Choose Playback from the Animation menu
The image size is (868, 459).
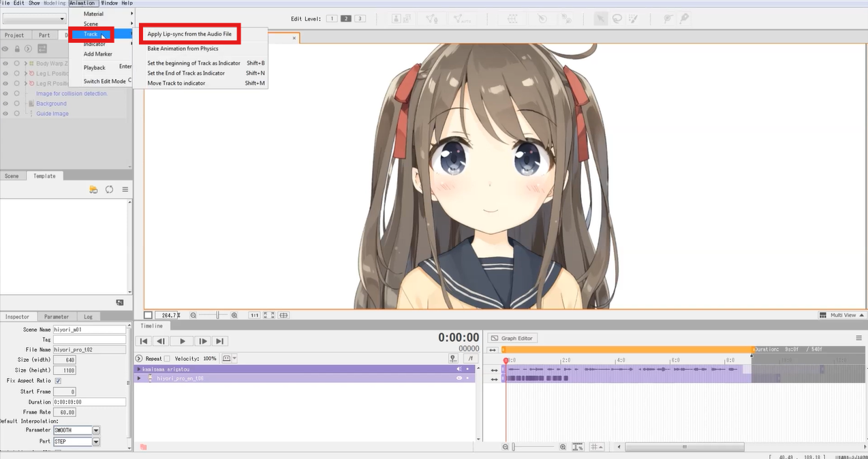tap(95, 67)
